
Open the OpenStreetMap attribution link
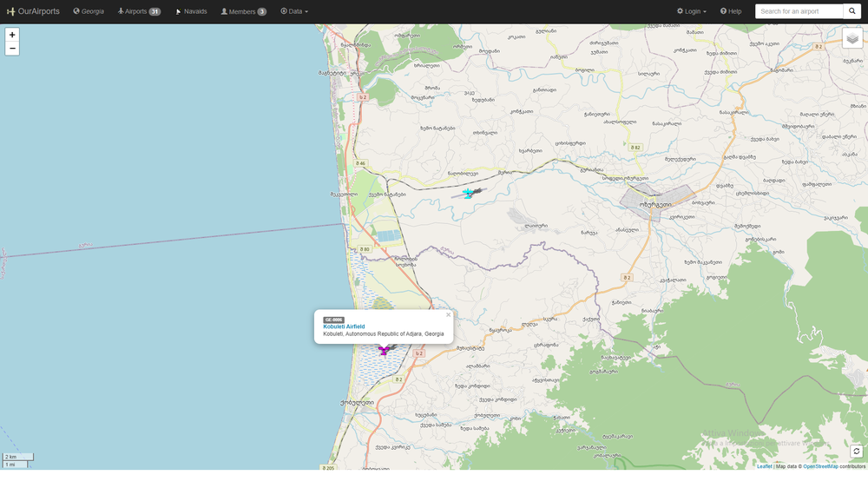point(820,466)
